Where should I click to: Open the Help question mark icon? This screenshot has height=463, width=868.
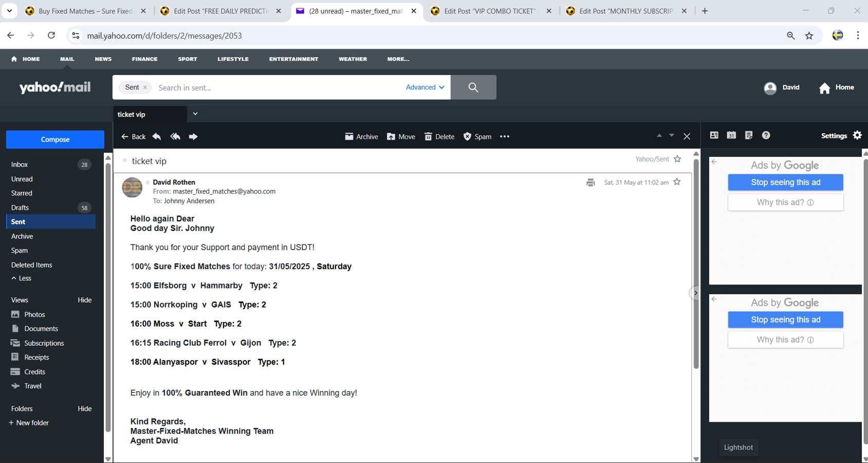tap(766, 135)
